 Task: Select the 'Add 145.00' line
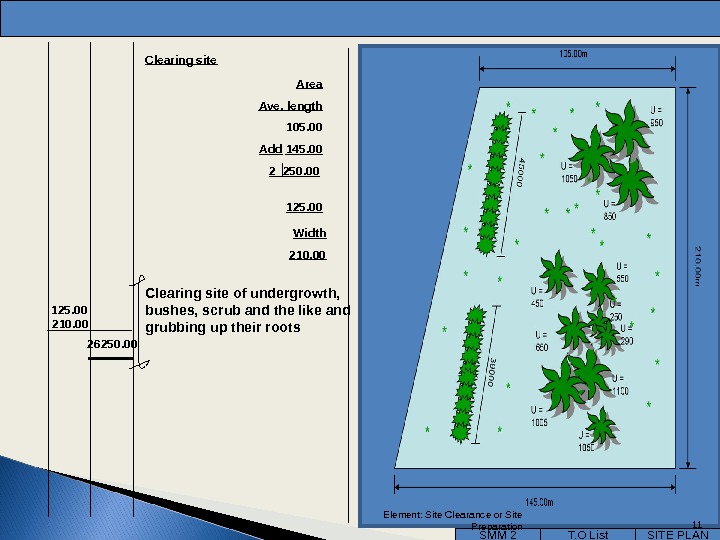[290, 149]
